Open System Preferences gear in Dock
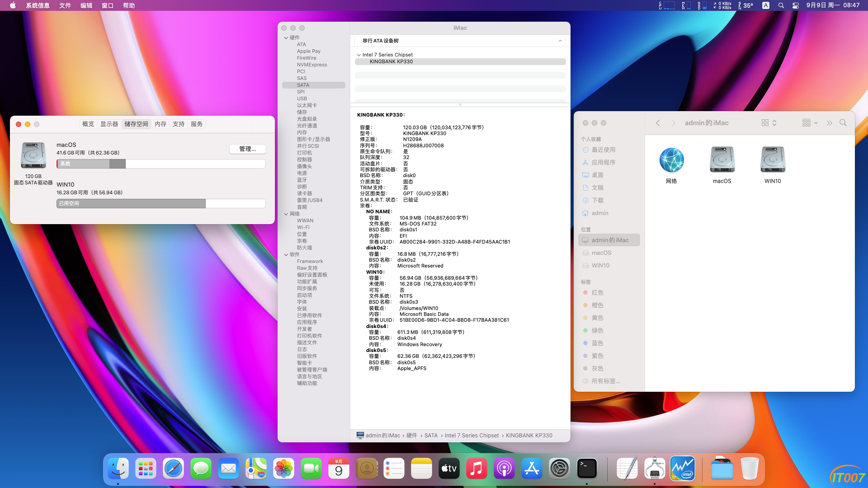The image size is (868, 488). pyautogui.click(x=559, y=469)
